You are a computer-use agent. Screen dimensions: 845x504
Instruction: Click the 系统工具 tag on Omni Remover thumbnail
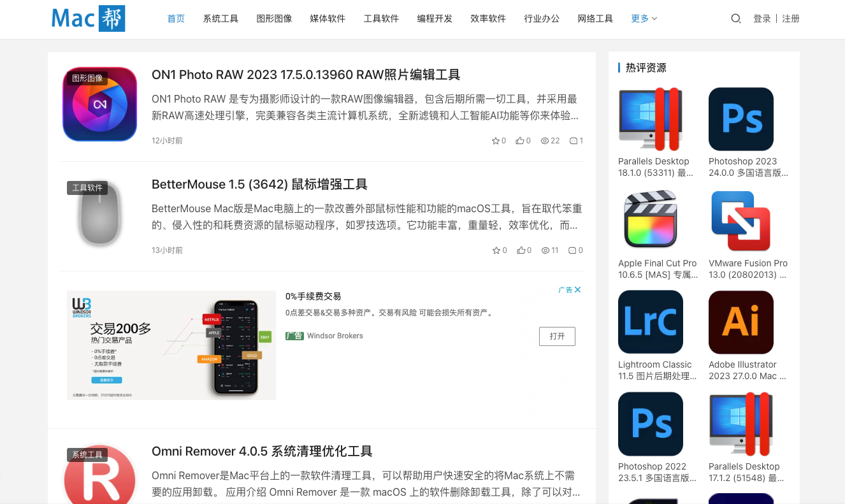point(87,454)
